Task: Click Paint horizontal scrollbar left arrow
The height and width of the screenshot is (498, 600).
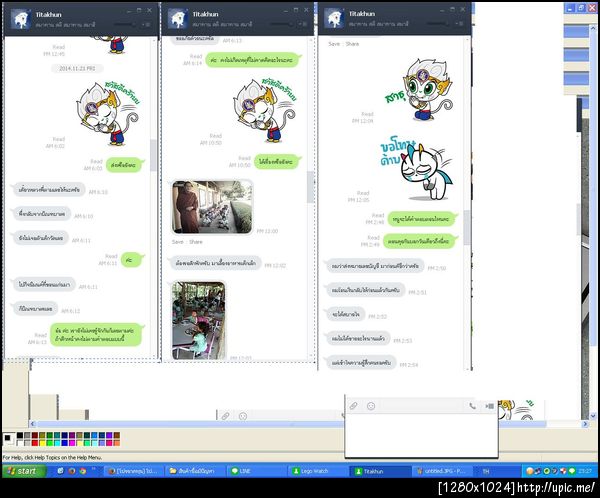Action: (x=33, y=424)
